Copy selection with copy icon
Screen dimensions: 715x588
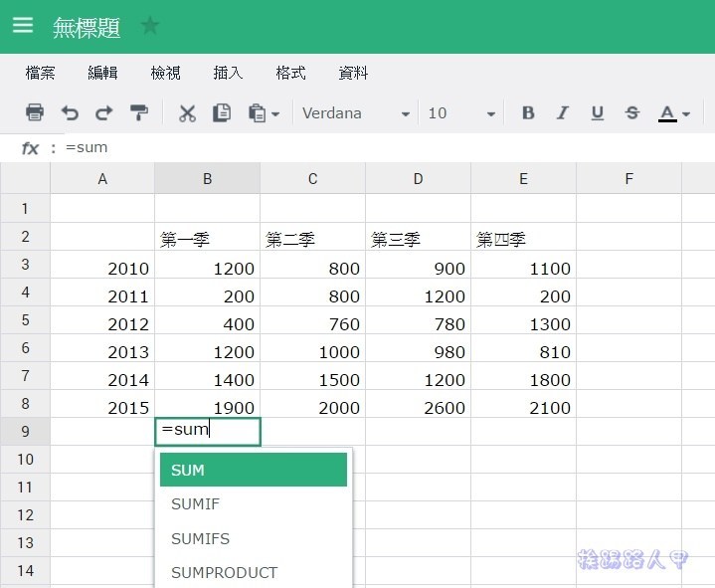click(x=221, y=113)
